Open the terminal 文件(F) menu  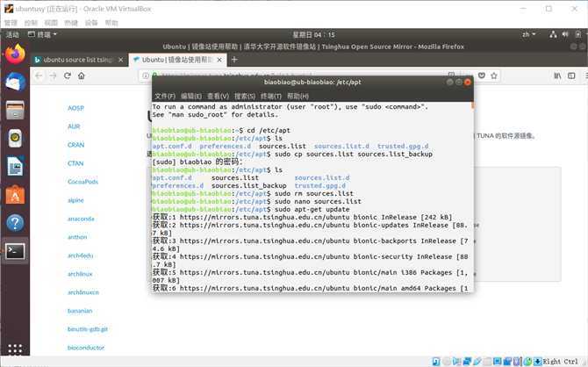pyautogui.click(x=165, y=96)
